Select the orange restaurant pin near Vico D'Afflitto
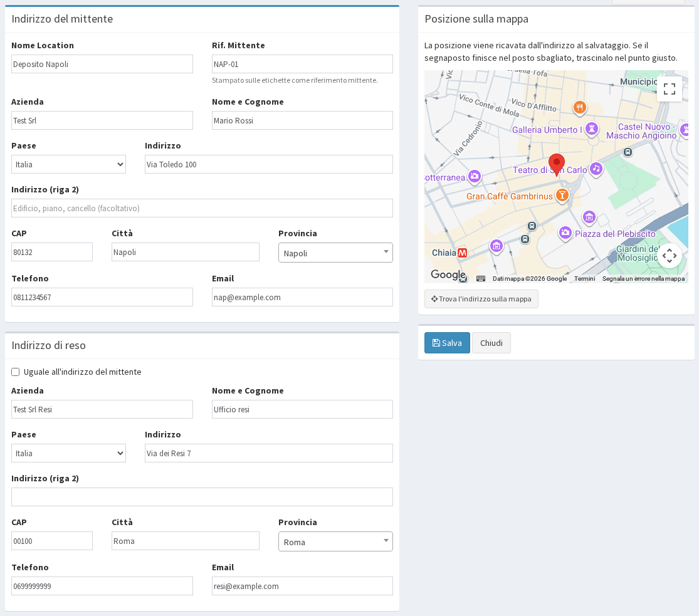Image resolution: width=699 pixels, height=616 pixels. click(x=579, y=107)
